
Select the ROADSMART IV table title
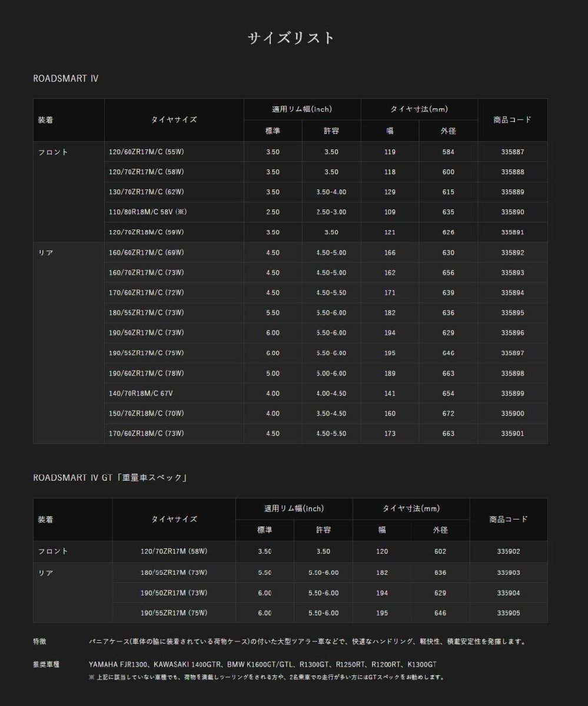pos(66,78)
